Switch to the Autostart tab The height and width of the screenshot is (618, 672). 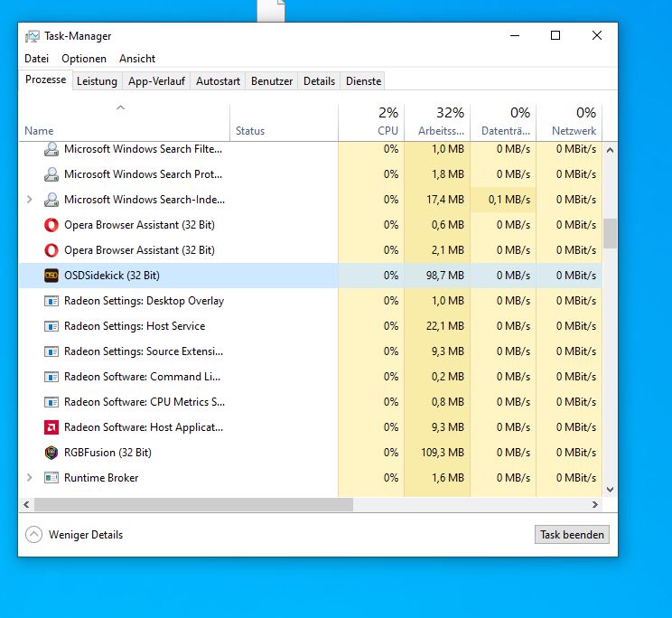coord(218,81)
